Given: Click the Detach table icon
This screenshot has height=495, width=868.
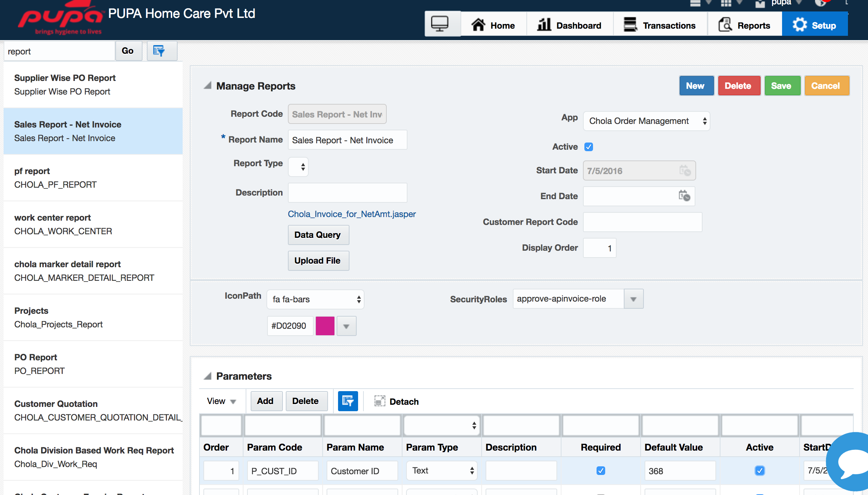Looking at the screenshot, I should point(380,401).
